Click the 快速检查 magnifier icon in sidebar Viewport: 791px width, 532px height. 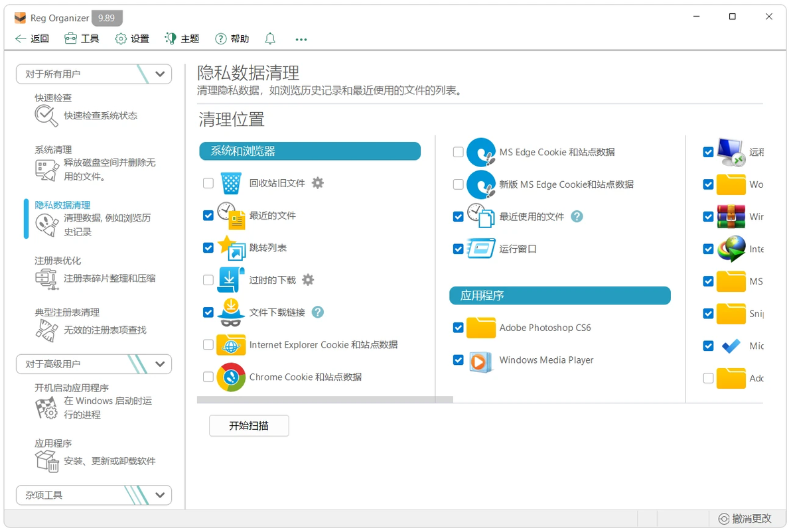point(46,116)
